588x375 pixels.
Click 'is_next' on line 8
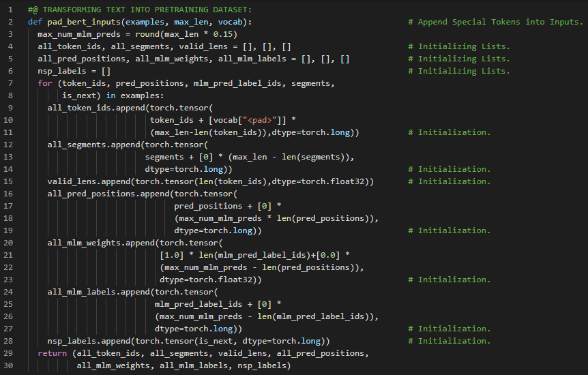79,95
